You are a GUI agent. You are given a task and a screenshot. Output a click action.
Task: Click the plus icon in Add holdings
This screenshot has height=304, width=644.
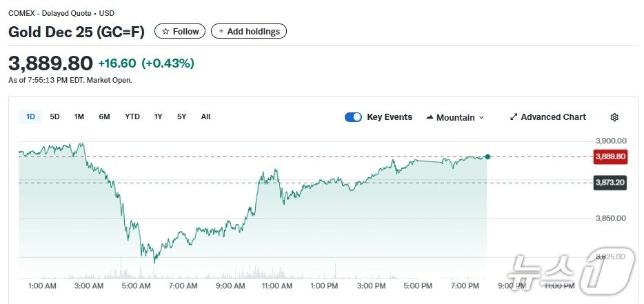click(221, 31)
